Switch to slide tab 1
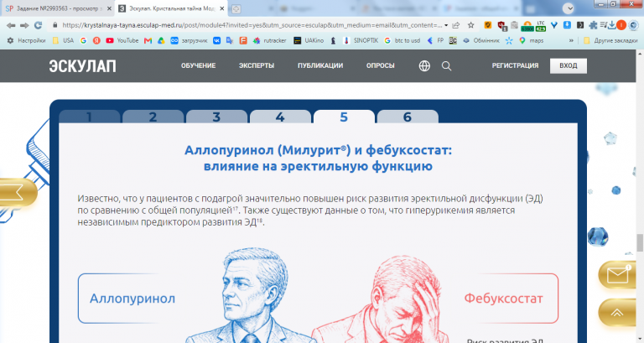Viewport: 644px width, 343px height. click(89, 117)
